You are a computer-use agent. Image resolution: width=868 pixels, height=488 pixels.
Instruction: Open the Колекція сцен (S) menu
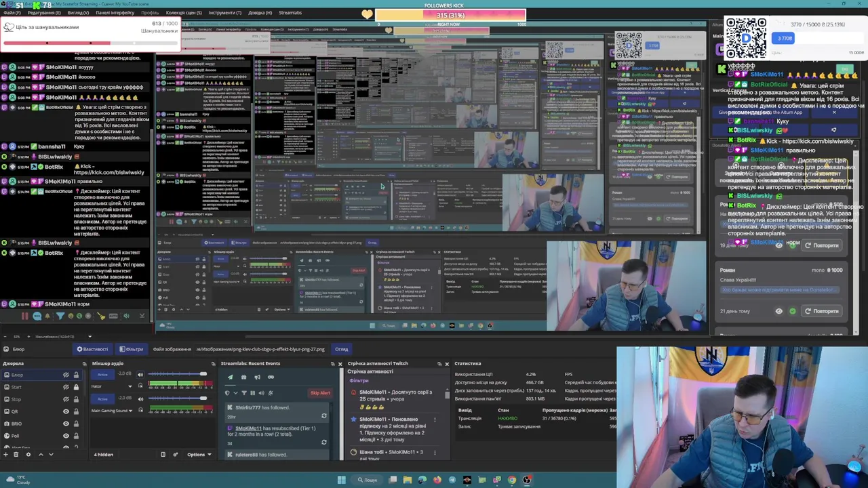184,12
